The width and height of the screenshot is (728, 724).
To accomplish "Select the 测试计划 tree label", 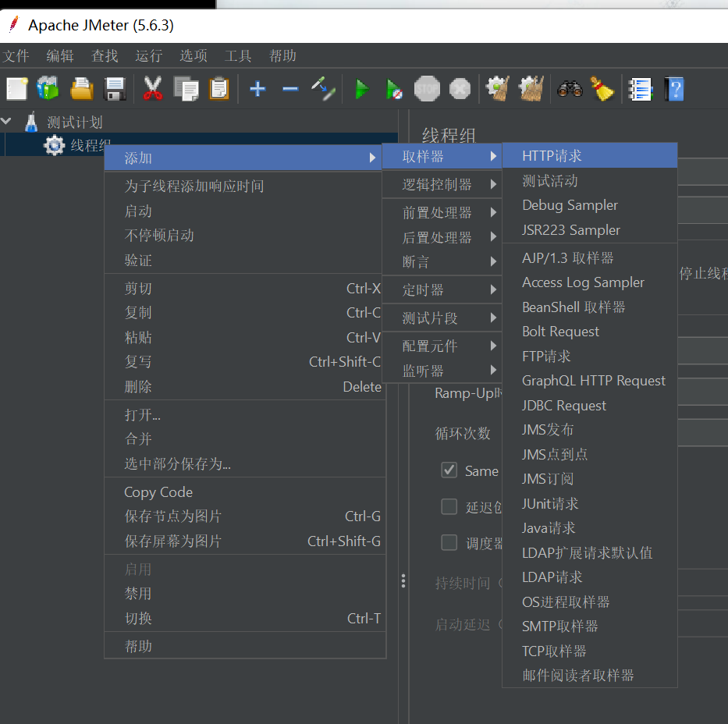I will (75, 122).
